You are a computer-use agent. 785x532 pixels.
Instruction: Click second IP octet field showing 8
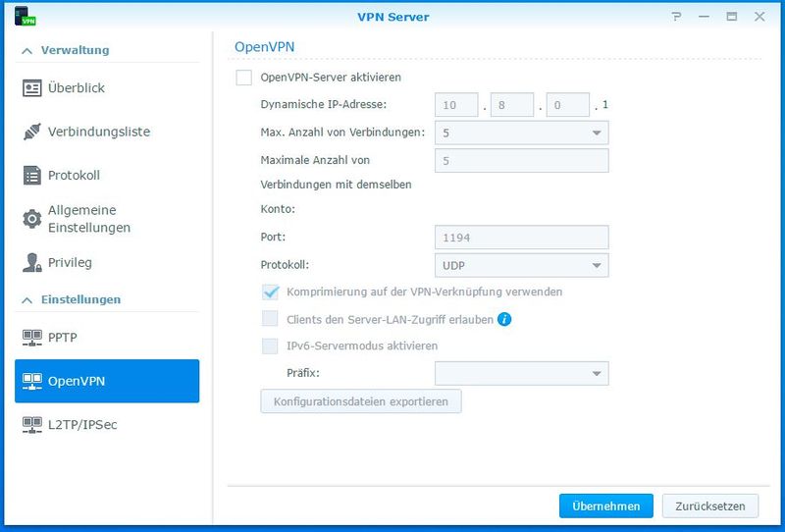511,105
